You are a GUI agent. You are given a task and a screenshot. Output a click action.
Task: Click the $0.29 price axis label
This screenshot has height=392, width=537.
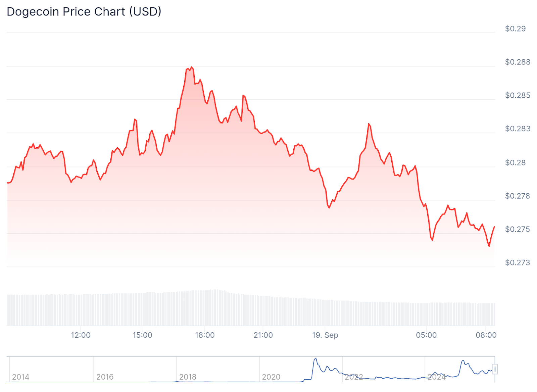tap(515, 29)
